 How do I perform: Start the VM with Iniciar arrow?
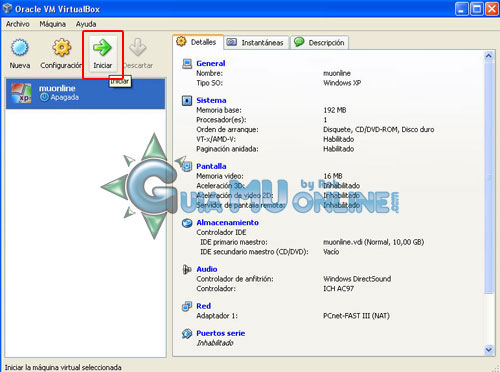coord(102,47)
